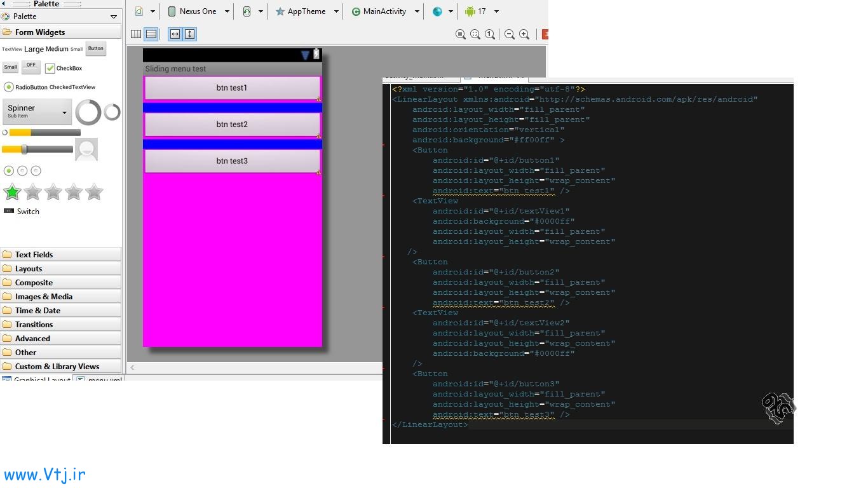Click the btn test2 button in preview

[232, 125]
